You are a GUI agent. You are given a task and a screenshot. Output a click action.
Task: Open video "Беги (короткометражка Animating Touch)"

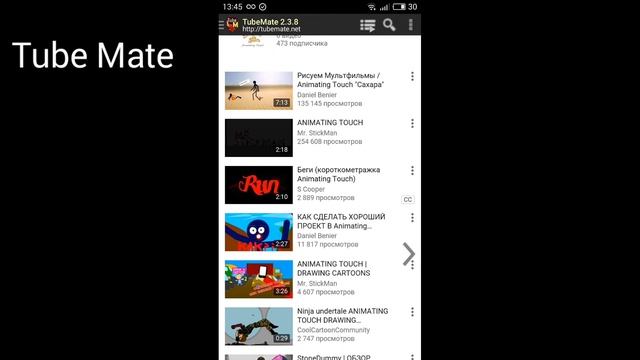pos(338,174)
